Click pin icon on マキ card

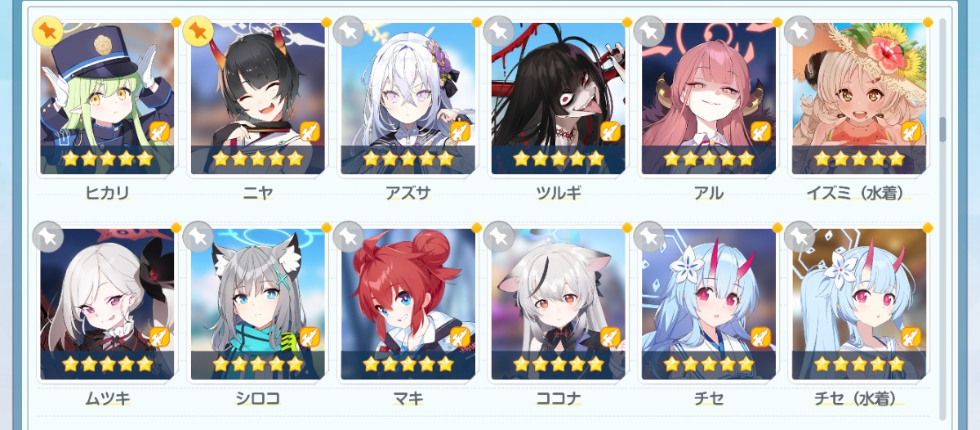click(349, 236)
